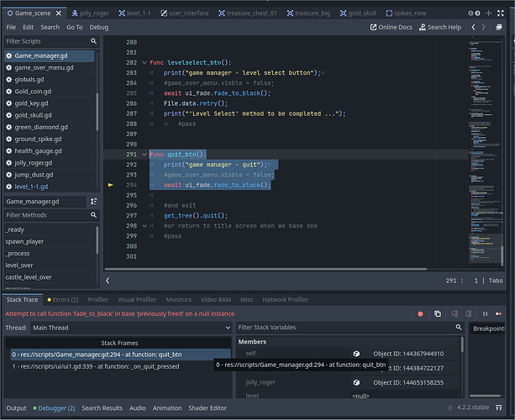The height and width of the screenshot is (420, 515).
Task: Switch to the level_1-1 scene tab
Action: (x=134, y=13)
